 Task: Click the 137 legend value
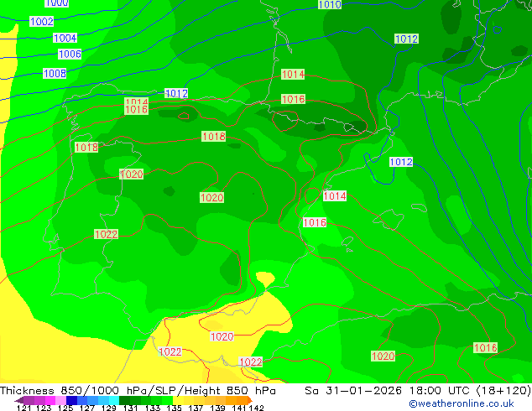(x=196, y=408)
